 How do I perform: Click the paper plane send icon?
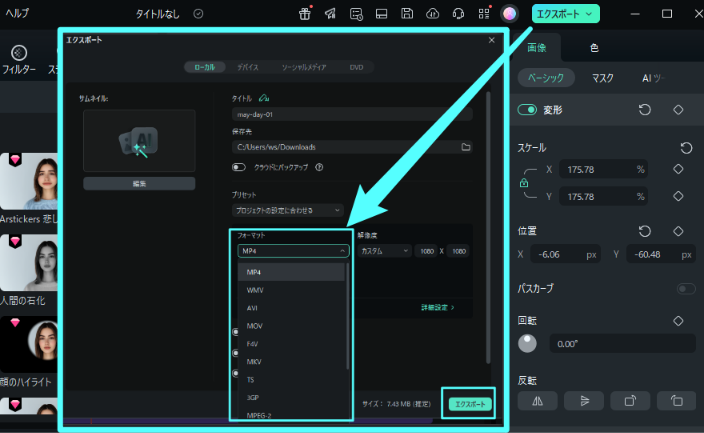tap(330, 14)
